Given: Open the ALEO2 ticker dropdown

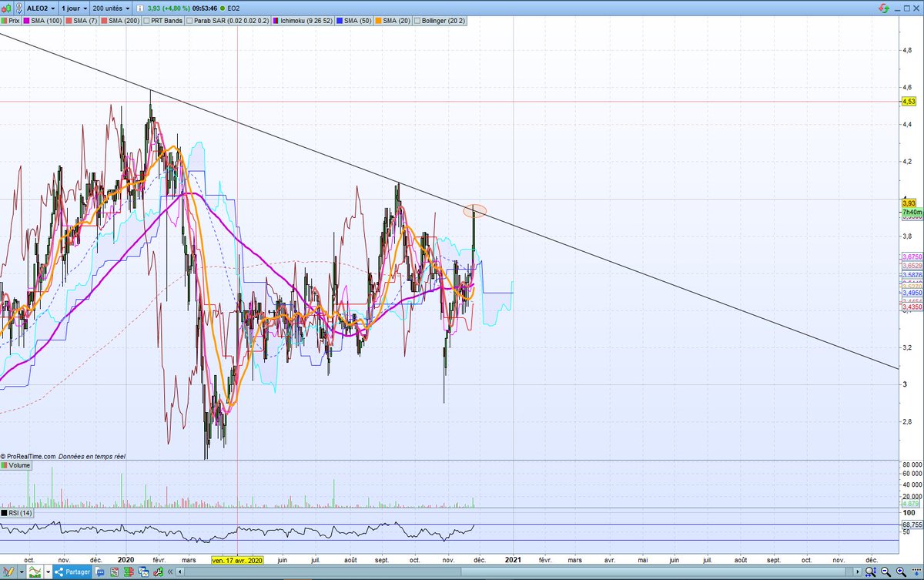Looking at the screenshot, I should 41,8.
